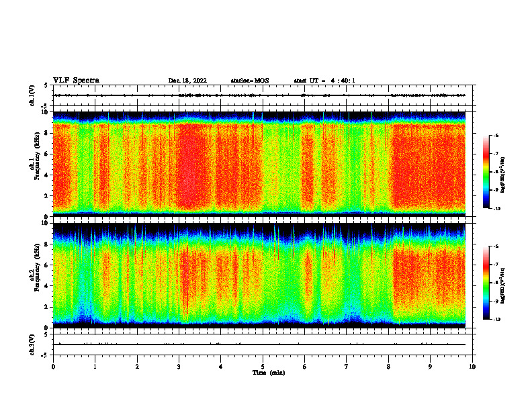Click the "-8" tick on ch.1 colorbar
This screenshot has width=532, height=411.
pyautogui.click(x=496, y=172)
